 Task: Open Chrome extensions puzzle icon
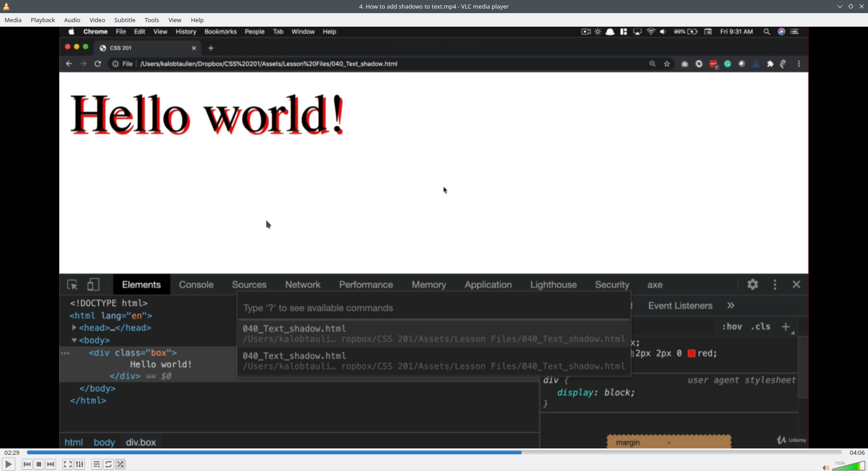click(770, 64)
